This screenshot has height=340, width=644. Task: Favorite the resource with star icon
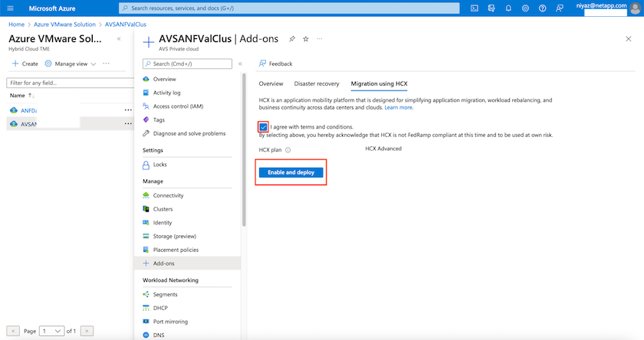click(306, 38)
